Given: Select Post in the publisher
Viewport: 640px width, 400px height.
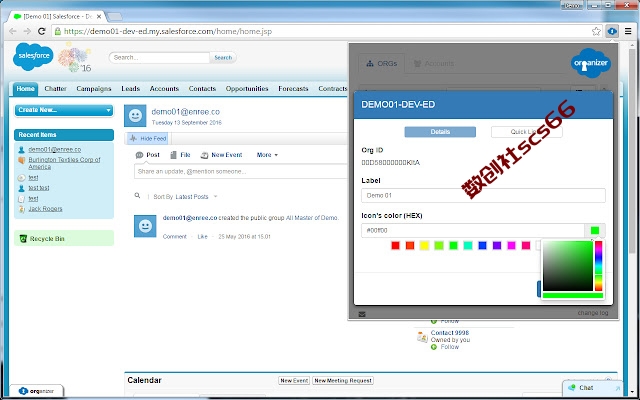Looking at the screenshot, I should pyautogui.click(x=148, y=155).
